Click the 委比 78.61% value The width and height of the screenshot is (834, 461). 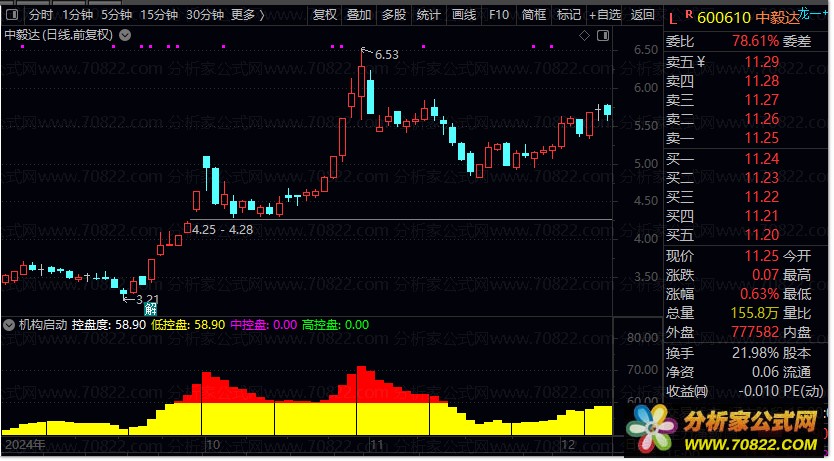(x=755, y=41)
